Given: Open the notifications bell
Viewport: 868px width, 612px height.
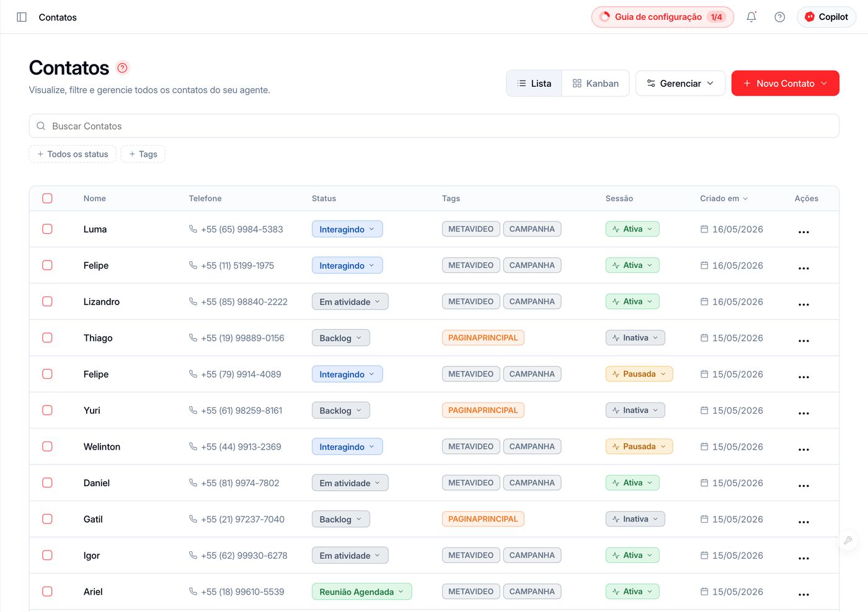Looking at the screenshot, I should coord(751,17).
